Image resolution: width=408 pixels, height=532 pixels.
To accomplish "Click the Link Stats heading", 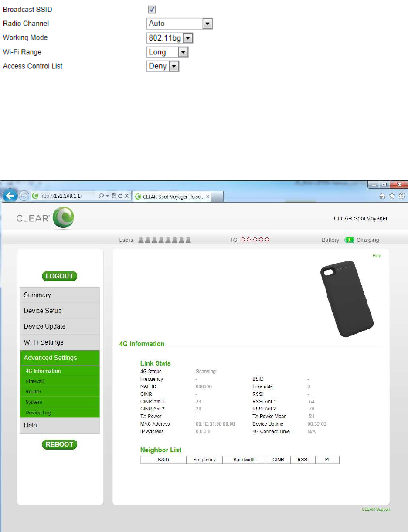I will pyautogui.click(x=156, y=363).
